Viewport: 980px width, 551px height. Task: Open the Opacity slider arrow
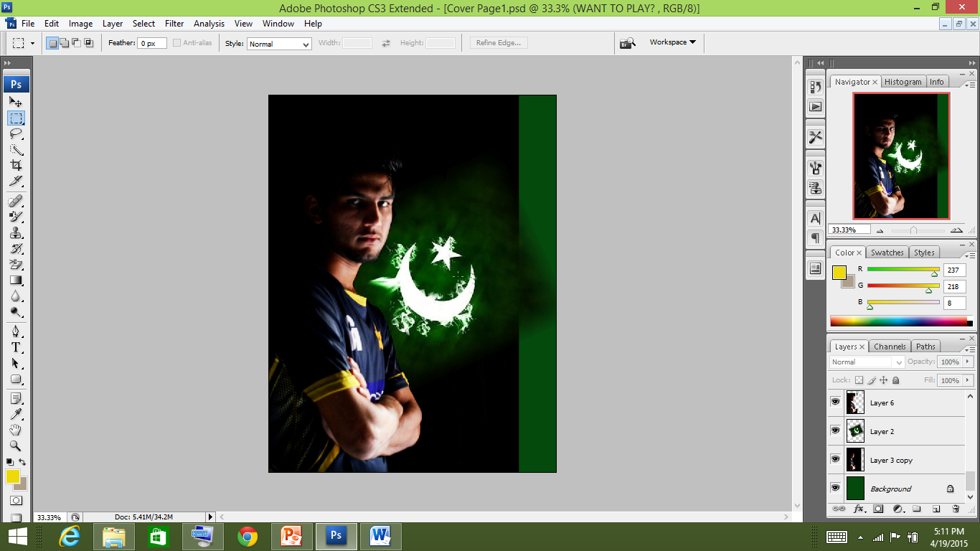pos(968,362)
